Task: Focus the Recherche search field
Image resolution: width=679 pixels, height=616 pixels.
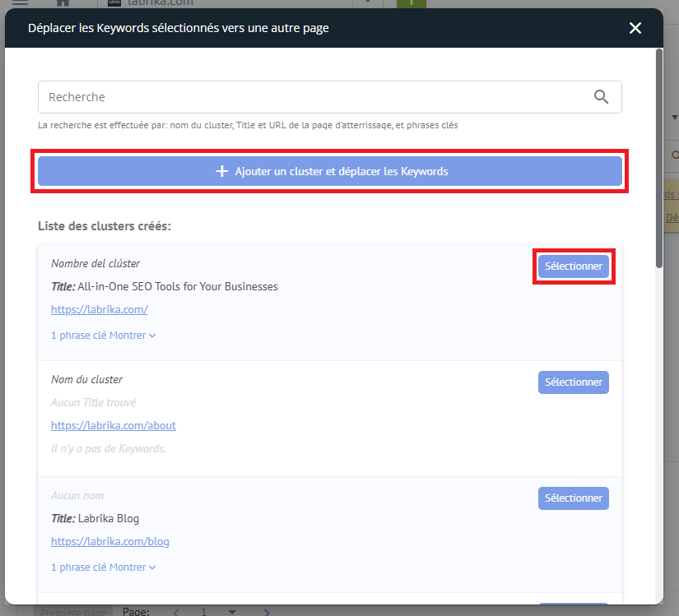Action: (329, 97)
